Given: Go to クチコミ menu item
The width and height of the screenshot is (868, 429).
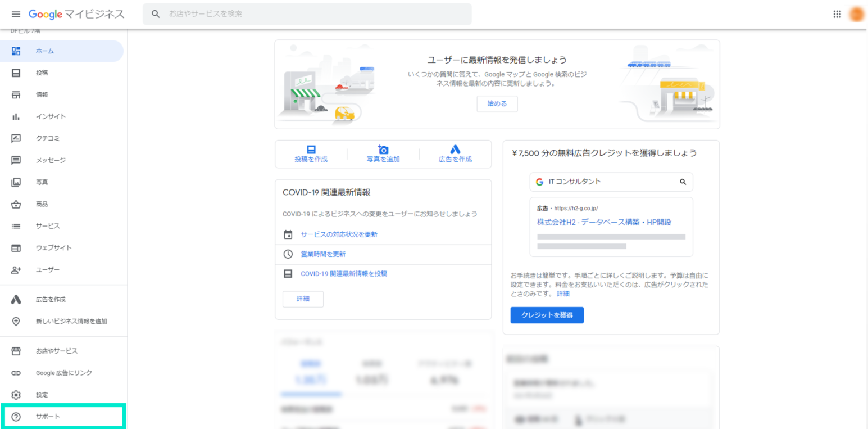Looking at the screenshot, I should click(62, 138).
